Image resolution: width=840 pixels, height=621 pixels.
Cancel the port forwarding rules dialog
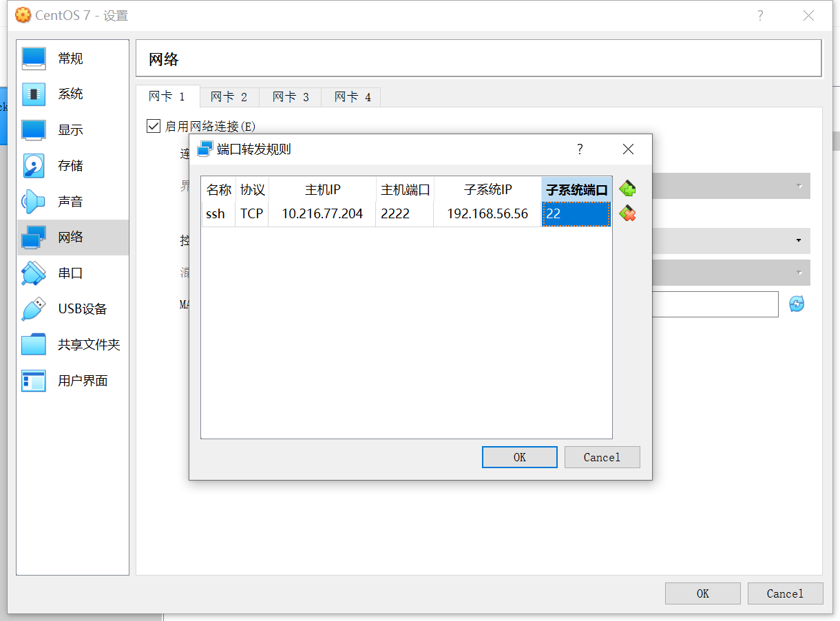click(602, 457)
